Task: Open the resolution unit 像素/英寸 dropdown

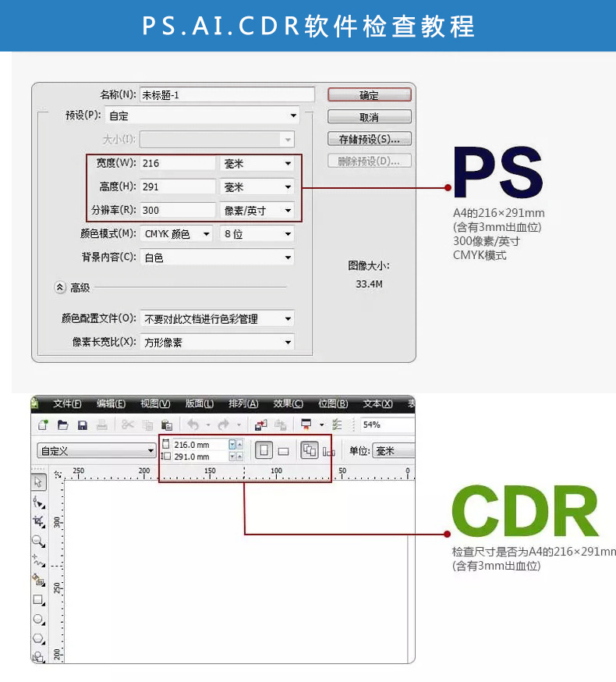Action: [x=257, y=211]
